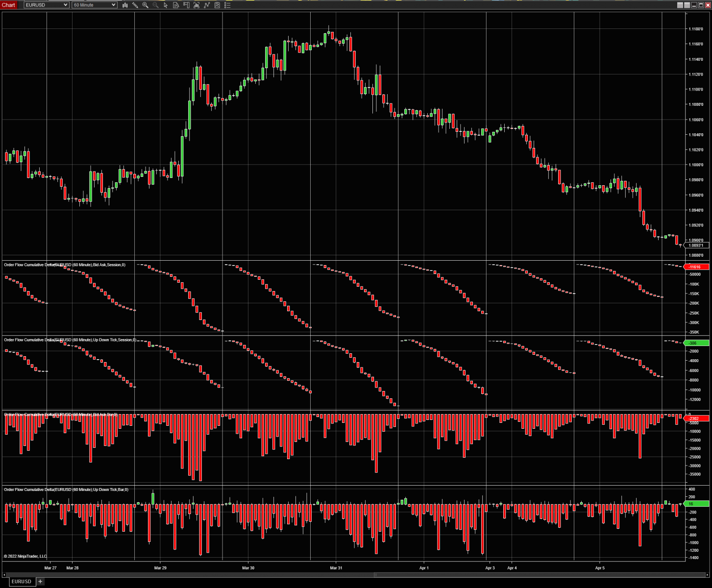Click the -12000 axis label
Image resolution: width=712 pixels, height=588 pixels.
pyautogui.click(x=695, y=399)
